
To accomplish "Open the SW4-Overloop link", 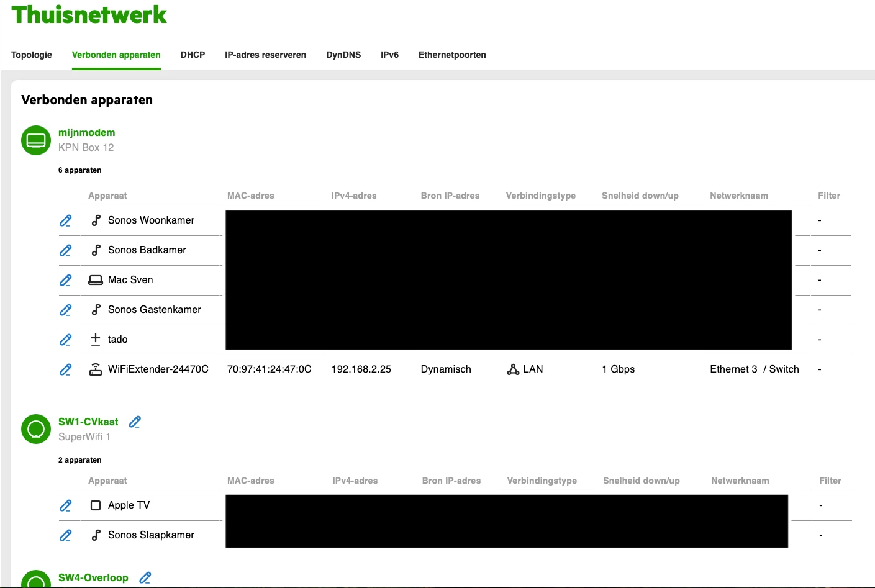I will point(93,577).
